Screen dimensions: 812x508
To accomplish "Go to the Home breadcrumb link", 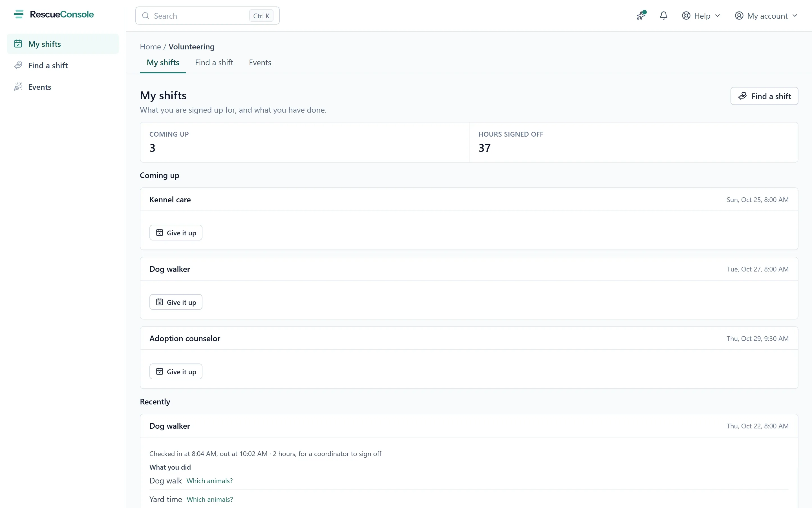I will 150,47.
